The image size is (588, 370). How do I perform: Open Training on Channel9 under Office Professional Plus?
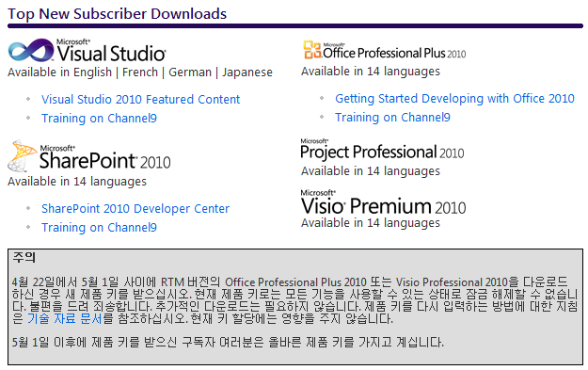392,118
